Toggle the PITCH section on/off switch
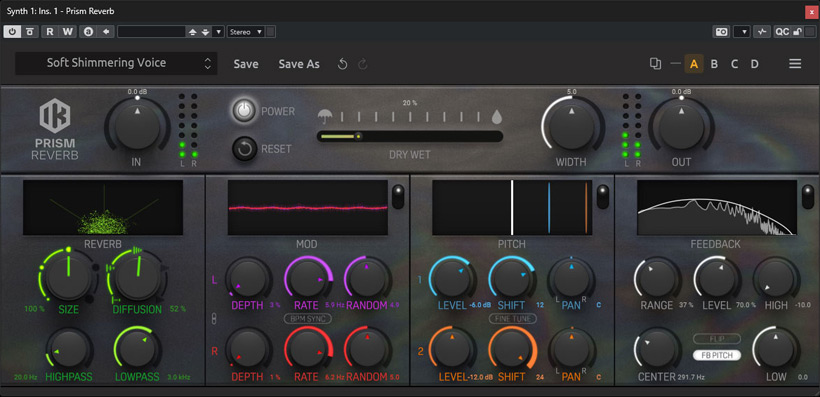Viewport: 820px width, 397px height. (603, 196)
